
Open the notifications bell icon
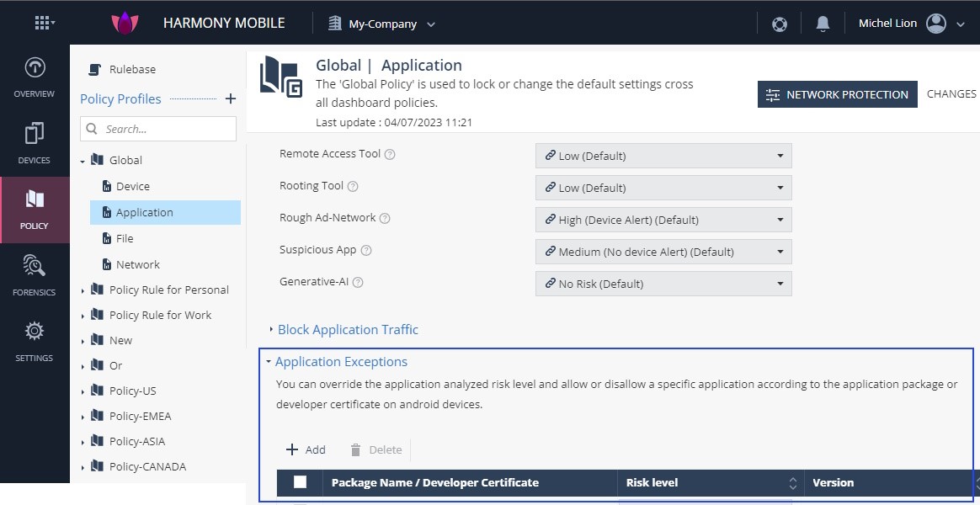pyautogui.click(x=823, y=24)
